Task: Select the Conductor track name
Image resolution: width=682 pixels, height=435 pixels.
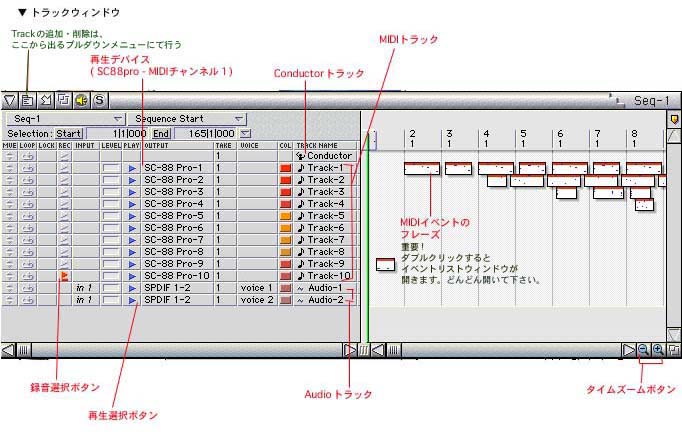Action: point(328,156)
